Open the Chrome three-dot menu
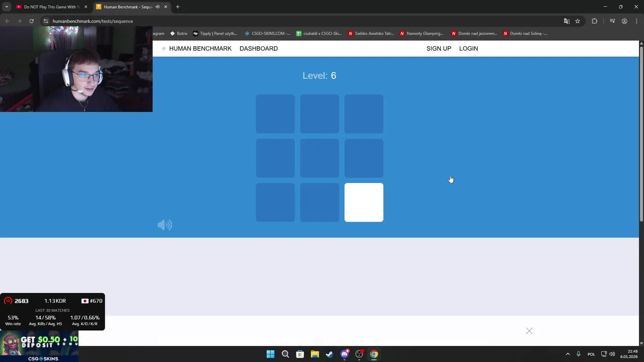This screenshot has height=362, width=644. [x=636, y=21]
